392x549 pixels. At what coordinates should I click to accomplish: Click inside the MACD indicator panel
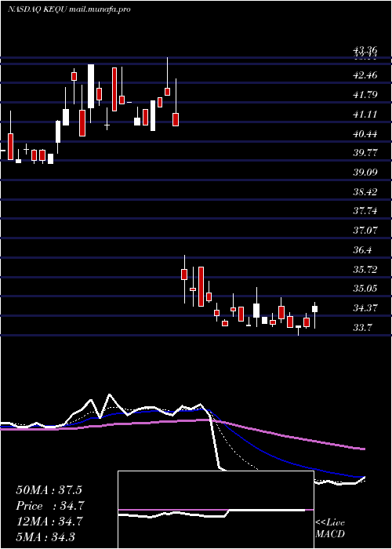[x=216, y=510]
